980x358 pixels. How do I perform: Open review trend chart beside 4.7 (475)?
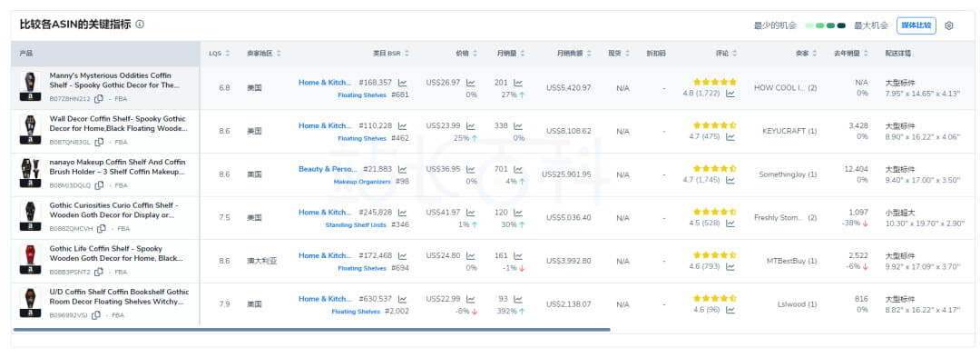[730, 136]
